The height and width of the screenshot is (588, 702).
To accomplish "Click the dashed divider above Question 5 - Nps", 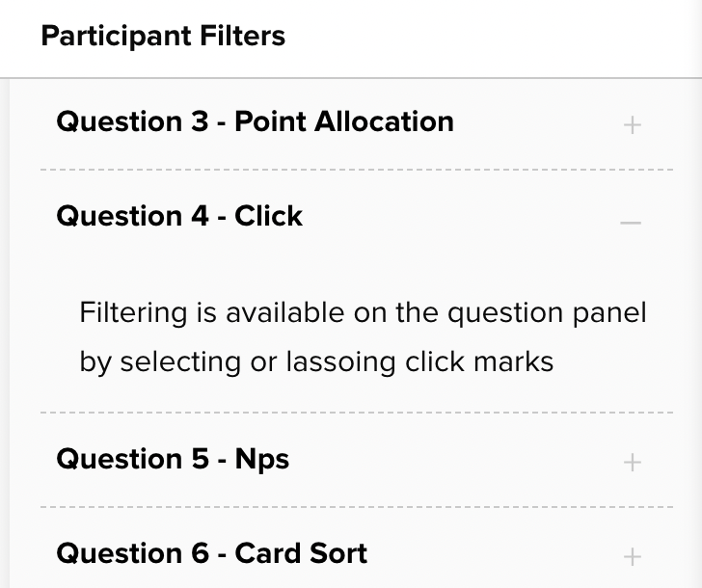I will click(357, 413).
